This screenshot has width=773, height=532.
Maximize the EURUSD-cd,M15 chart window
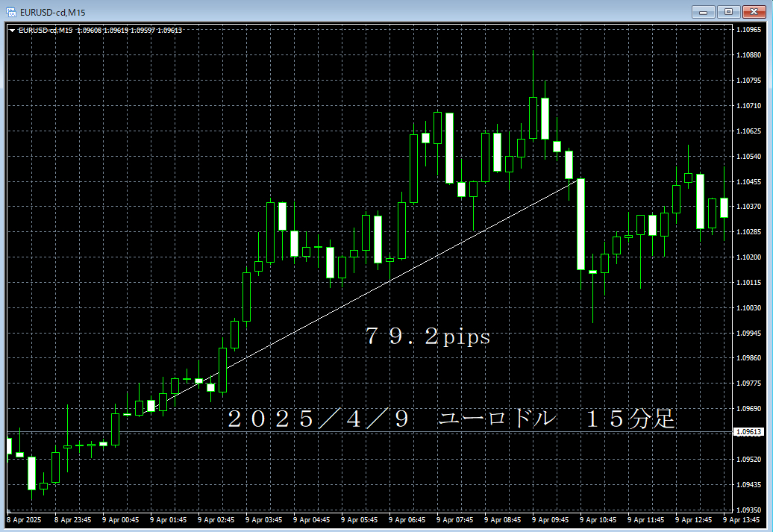click(729, 12)
